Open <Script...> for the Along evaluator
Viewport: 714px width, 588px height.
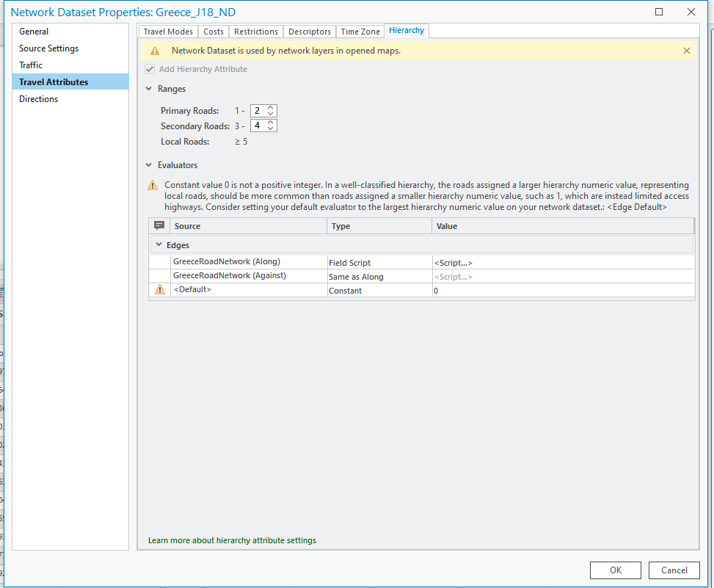point(453,262)
